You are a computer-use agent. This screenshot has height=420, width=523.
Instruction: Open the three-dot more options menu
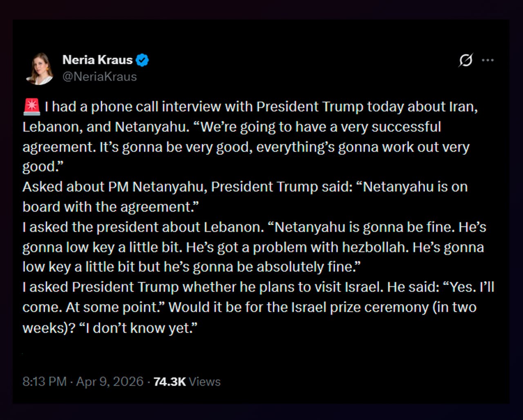click(x=487, y=60)
